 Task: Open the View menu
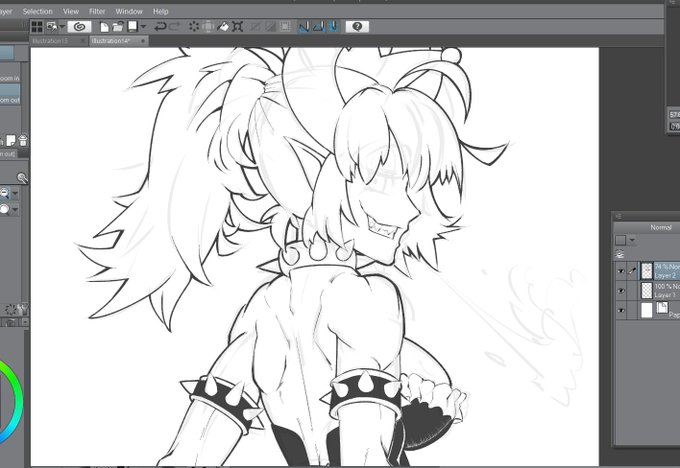[x=71, y=11]
